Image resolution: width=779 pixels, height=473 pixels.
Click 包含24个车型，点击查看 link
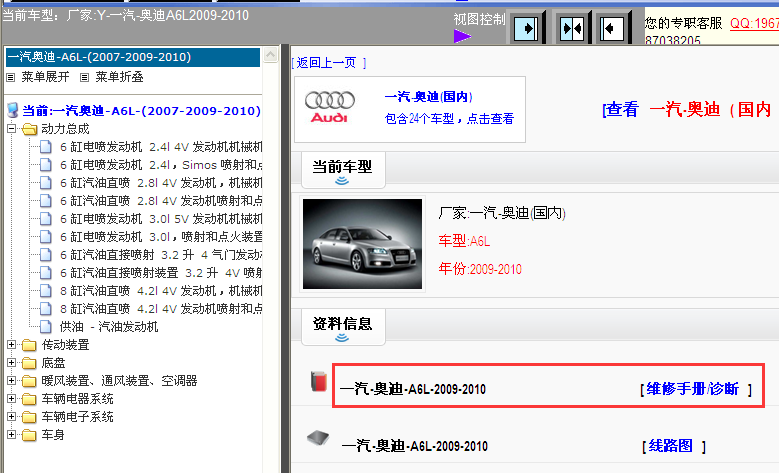click(449, 119)
